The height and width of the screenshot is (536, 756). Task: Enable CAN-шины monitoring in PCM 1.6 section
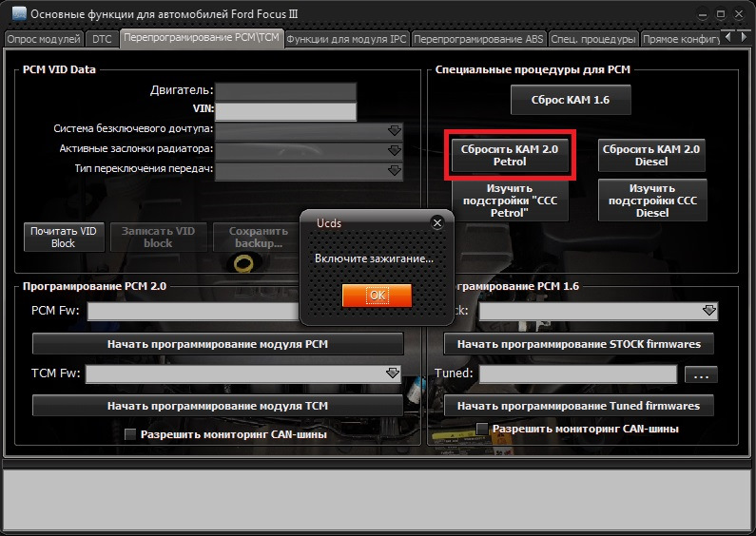[482, 429]
